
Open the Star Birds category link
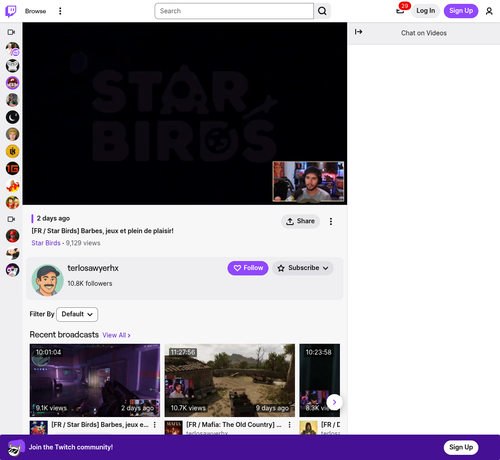pyautogui.click(x=46, y=243)
